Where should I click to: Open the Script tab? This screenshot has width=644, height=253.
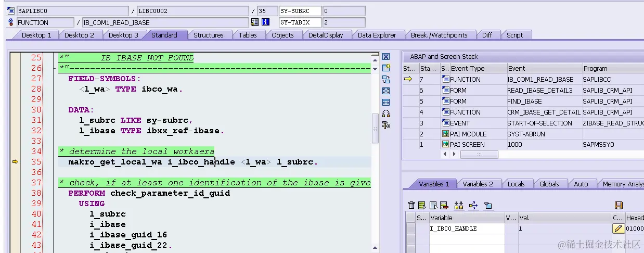tap(514, 35)
